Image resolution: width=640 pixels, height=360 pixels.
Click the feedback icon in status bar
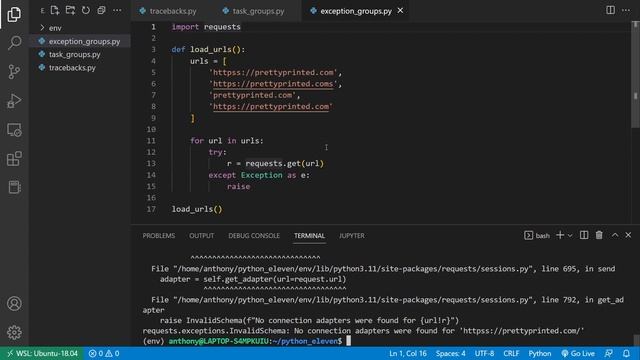(608, 353)
